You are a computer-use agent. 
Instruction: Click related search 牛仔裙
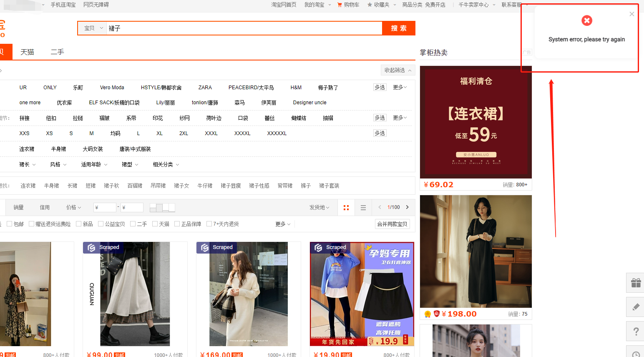pos(205,186)
